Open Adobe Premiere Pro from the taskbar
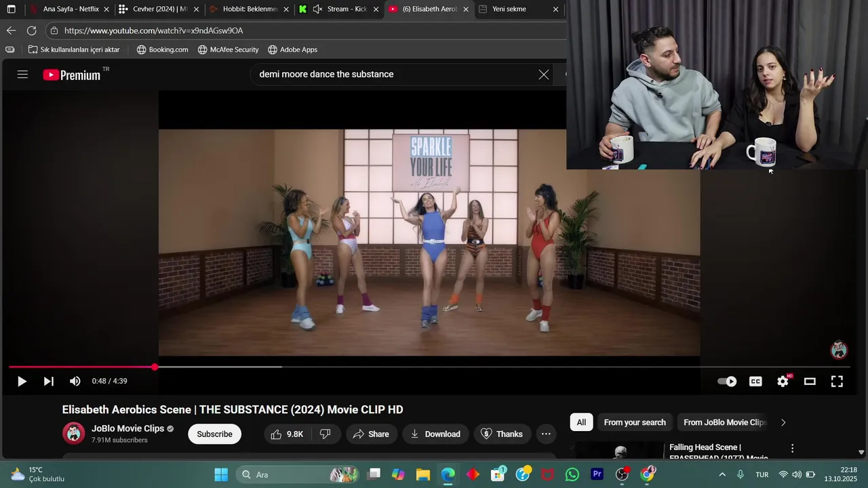This screenshot has width=868, height=488. pos(597,474)
